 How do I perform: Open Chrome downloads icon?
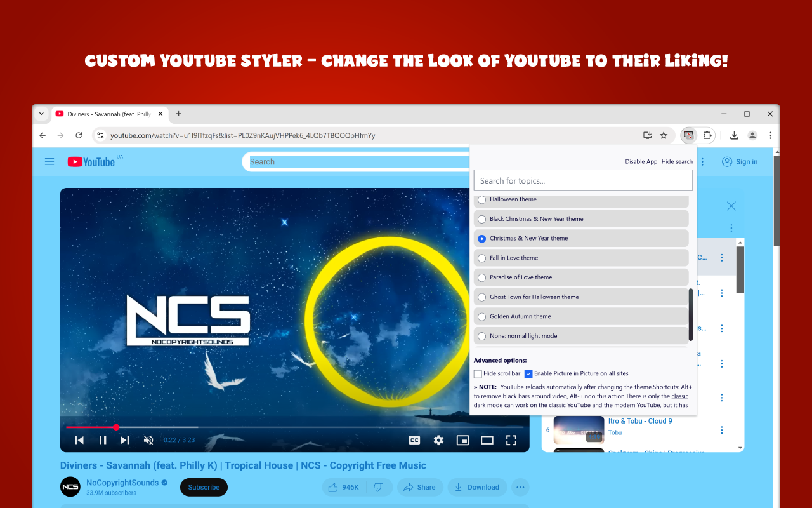click(734, 135)
